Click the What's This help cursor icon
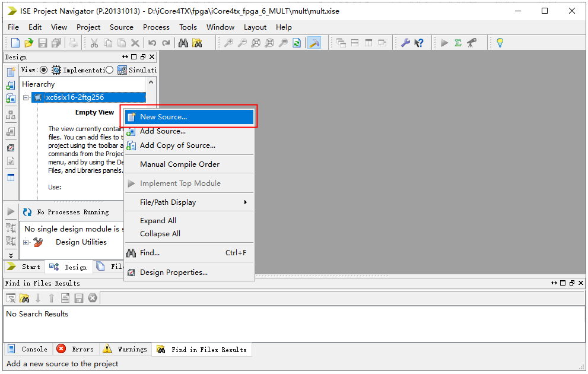Image resolution: width=588 pixels, height=374 pixels. point(419,43)
